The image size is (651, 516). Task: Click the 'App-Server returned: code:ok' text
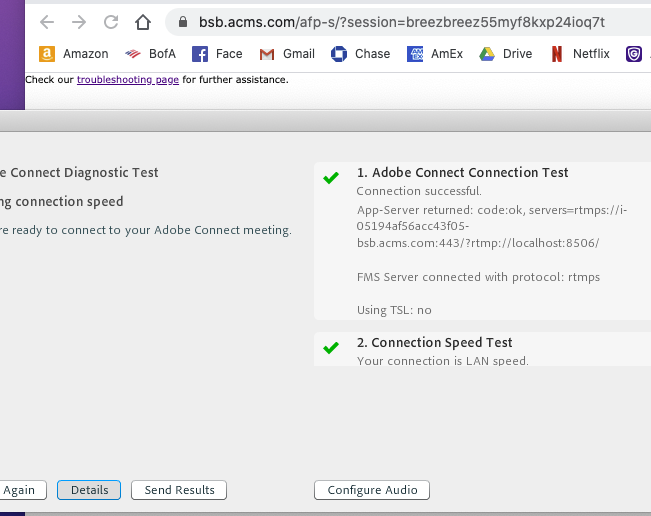(441, 210)
